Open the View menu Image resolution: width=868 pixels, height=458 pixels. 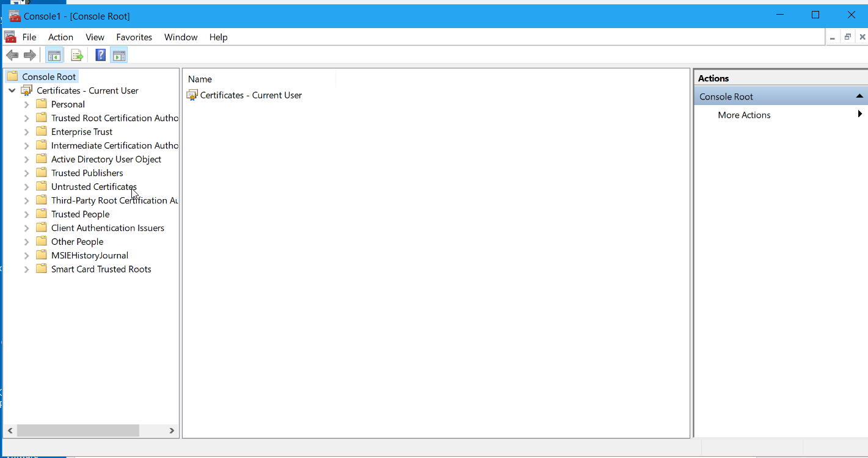click(95, 37)
